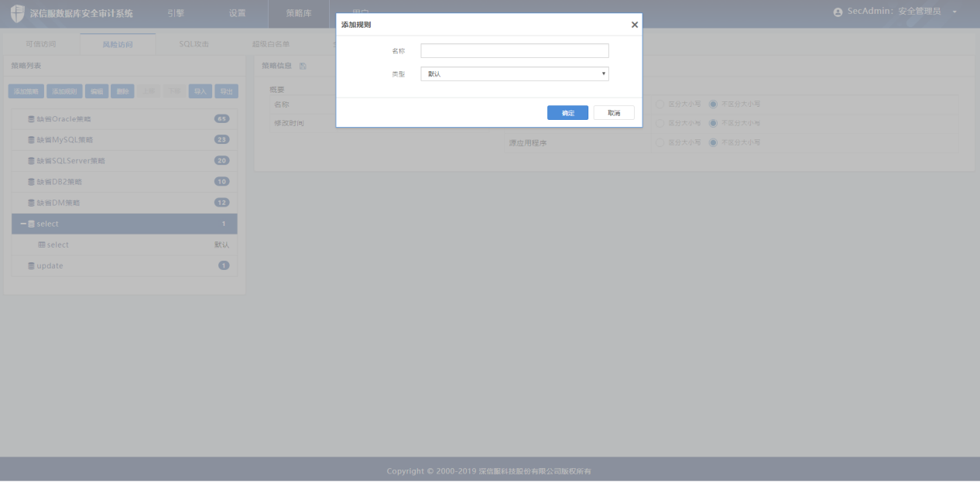The height and width of the screenshot is (482, 980).
Task: Click the save icon beside 策略信息
Action: pyautogui.click(x=303, y=66)
